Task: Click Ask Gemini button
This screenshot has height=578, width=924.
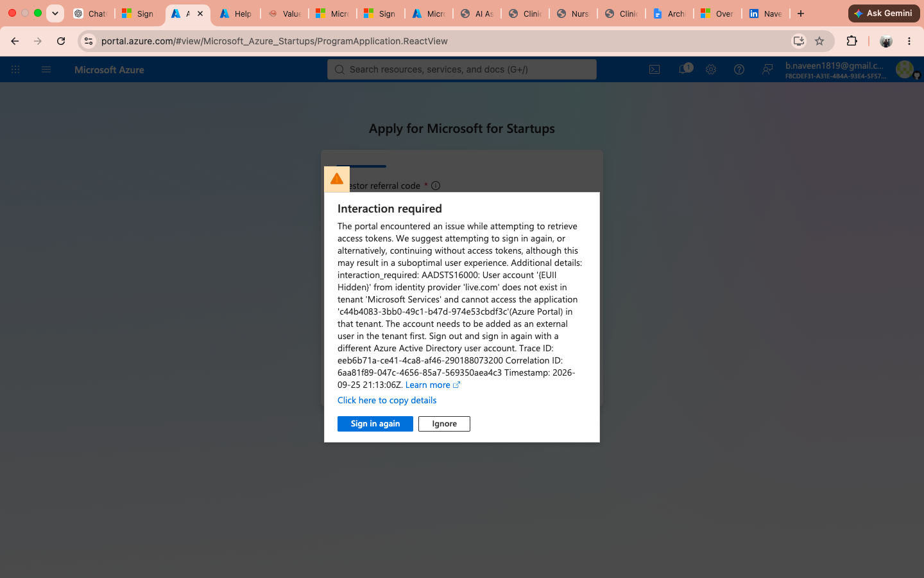Action: pos(884,13)
